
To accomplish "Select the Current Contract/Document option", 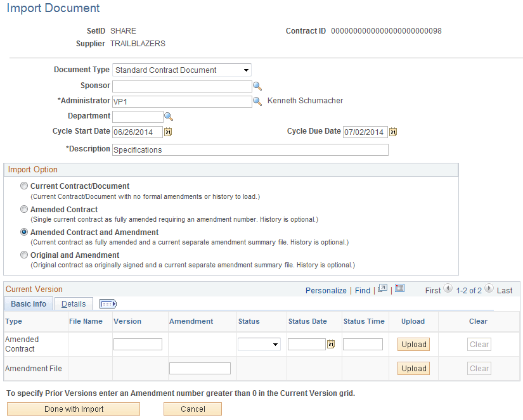I will tap(24, 186).
